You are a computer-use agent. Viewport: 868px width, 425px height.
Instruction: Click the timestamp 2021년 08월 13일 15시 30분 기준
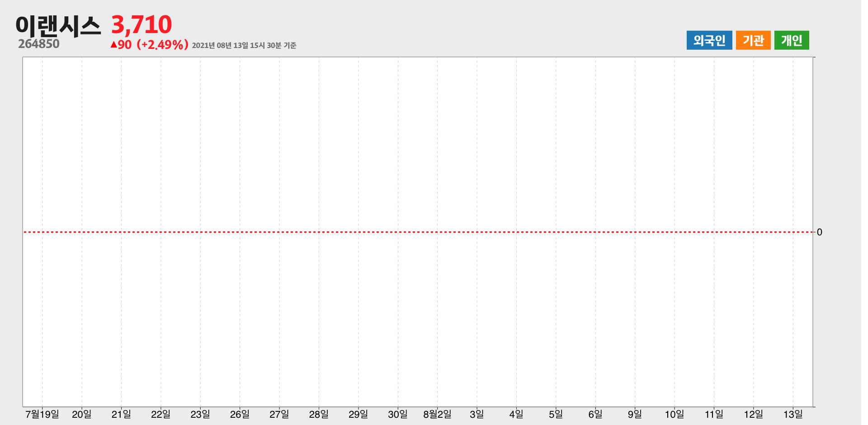(244, 45)
